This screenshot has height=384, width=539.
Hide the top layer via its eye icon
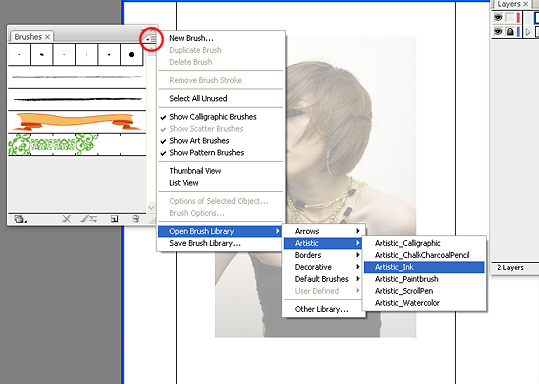tap(498, 17)
